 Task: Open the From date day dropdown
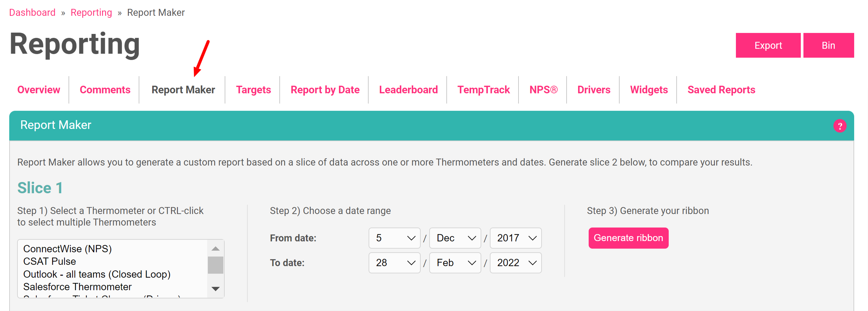click(394, 238)
